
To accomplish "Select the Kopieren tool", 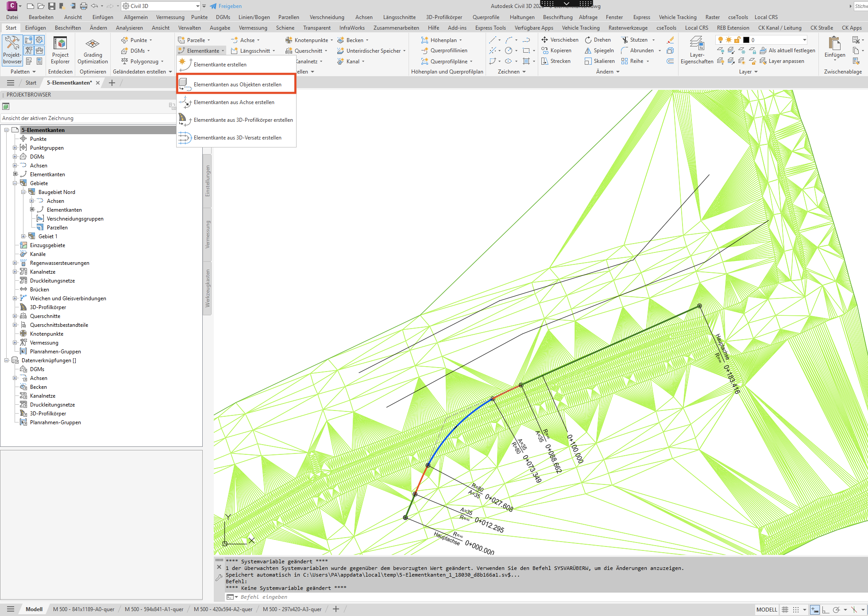I will coord(556,50).
